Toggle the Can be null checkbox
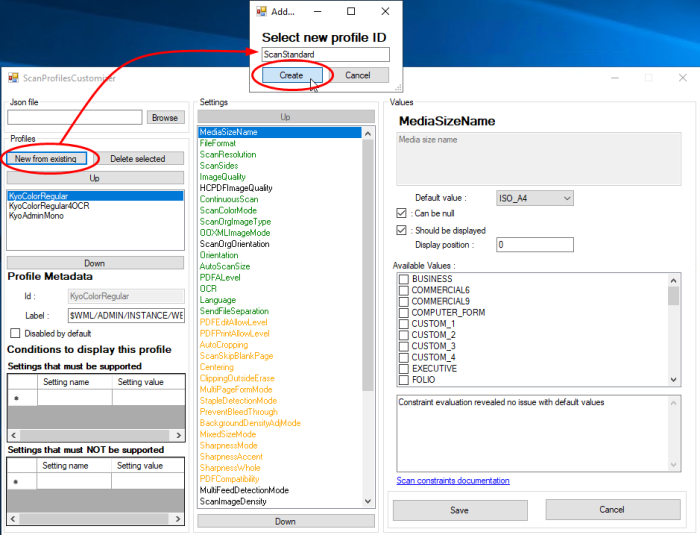700x535 pixels. [402, 213]
